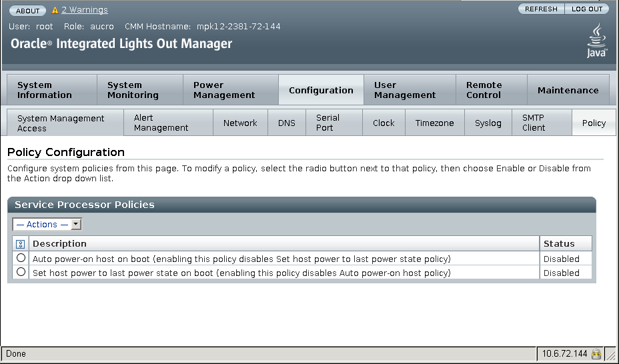The height and width of the screenshot is (364, 619).
Task: Switch to the System Monitoring tab
Action: (x=140, y=90)
